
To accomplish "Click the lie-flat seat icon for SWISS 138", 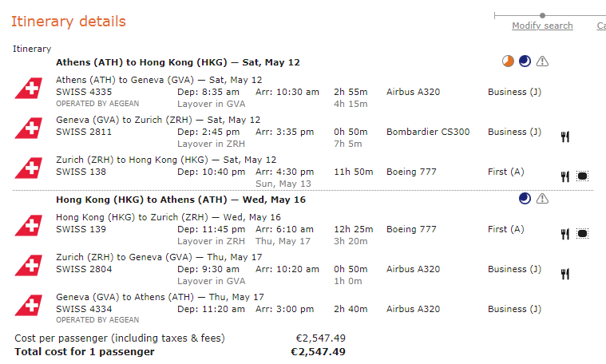I will (x=582, y=176).
